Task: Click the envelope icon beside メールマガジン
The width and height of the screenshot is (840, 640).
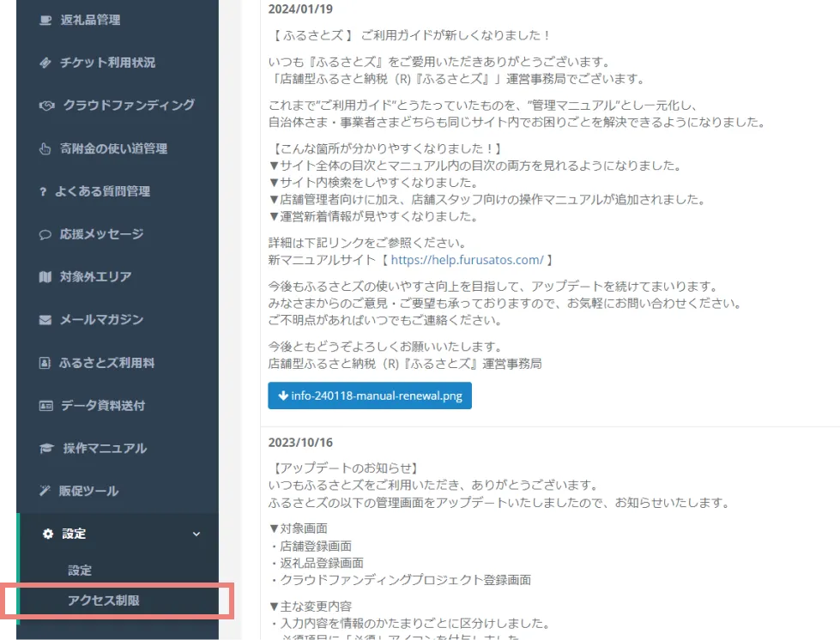Action: pyautogui.click(x=45, y=320)
